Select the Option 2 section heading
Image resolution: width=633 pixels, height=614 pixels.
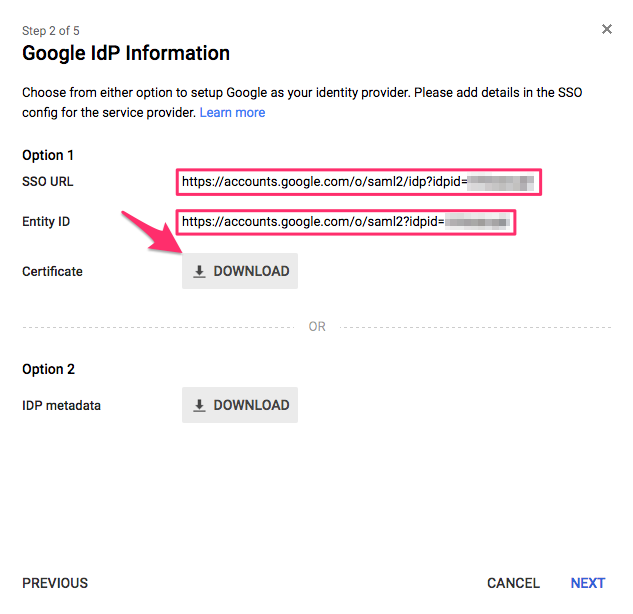point(48,369)
